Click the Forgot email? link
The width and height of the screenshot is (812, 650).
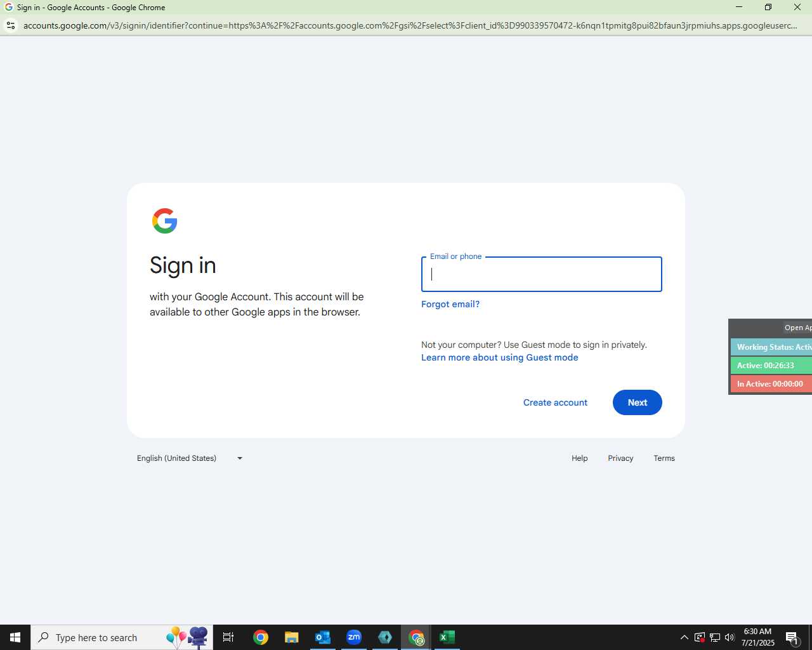point(450,304)
